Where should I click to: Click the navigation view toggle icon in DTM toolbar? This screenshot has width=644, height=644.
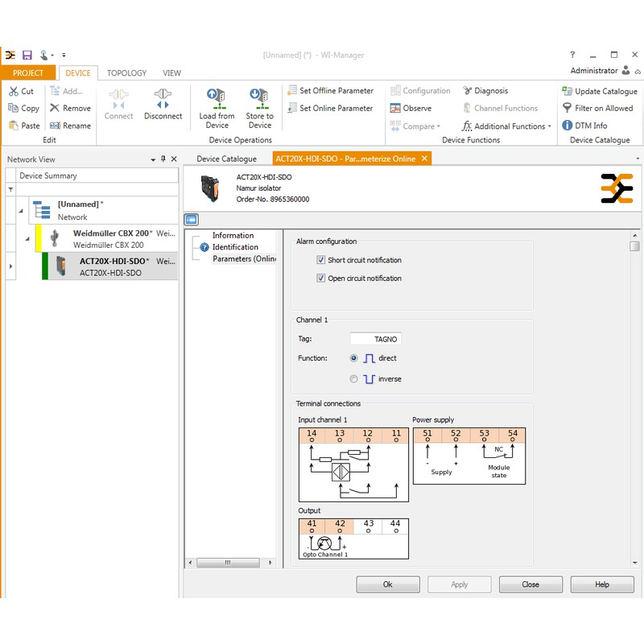[191, 220]
